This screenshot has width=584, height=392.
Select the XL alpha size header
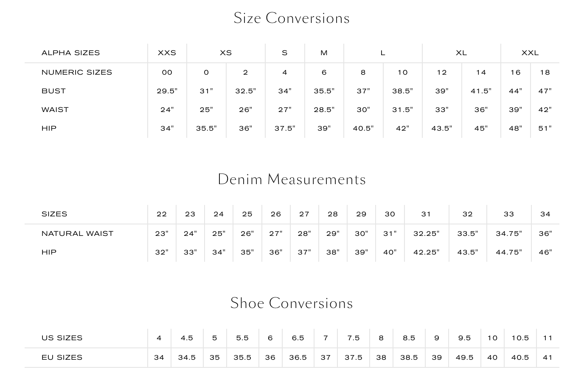pos(461,53)
